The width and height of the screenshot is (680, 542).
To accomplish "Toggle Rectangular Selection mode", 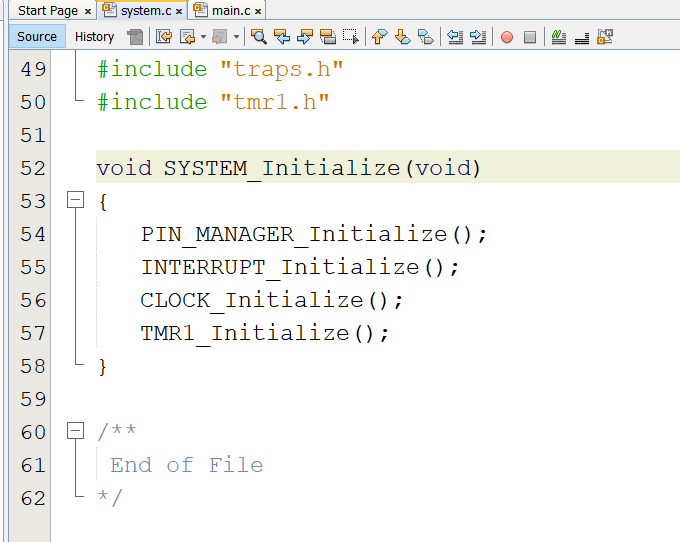I will click(350, 37).
